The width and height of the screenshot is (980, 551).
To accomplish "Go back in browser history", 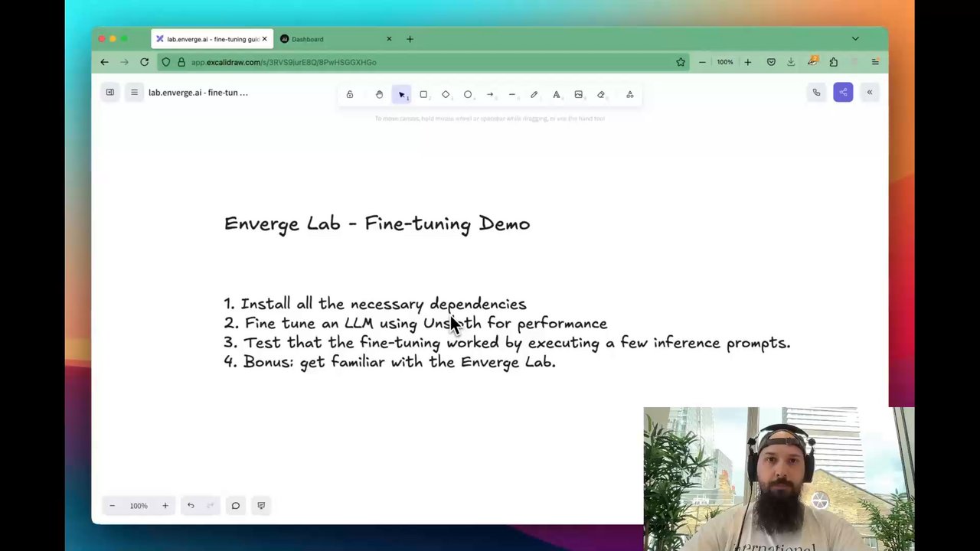I will pyautogui.click(x=105, y=62).
